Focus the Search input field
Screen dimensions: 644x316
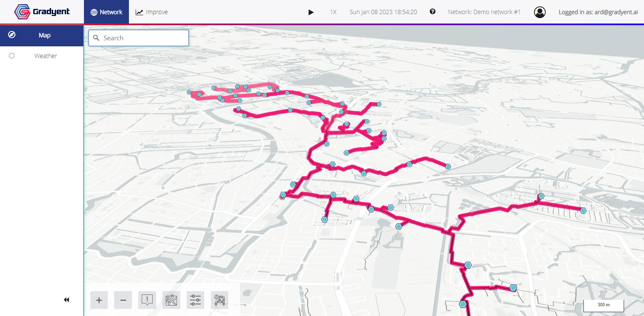tap(139, 38)
